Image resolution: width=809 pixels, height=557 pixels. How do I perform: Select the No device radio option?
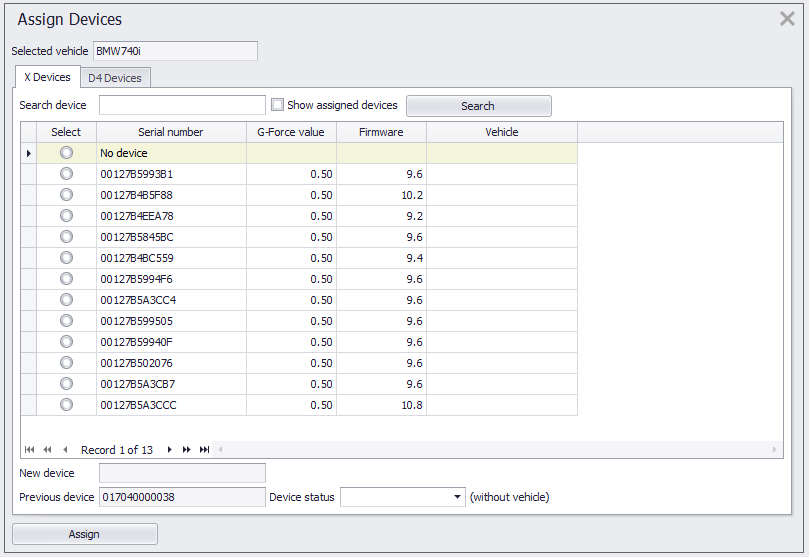click(66, 153)
